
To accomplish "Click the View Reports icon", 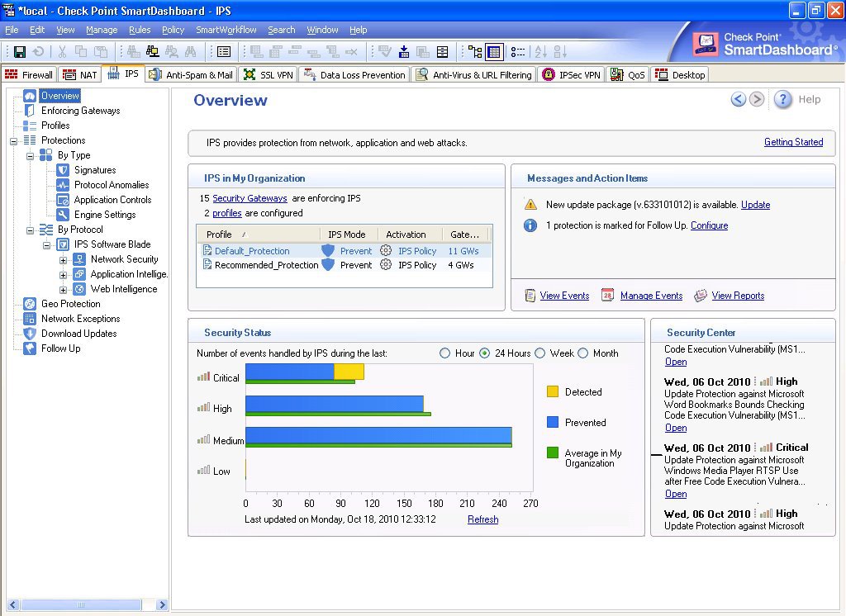I will [x=701, y=296].
